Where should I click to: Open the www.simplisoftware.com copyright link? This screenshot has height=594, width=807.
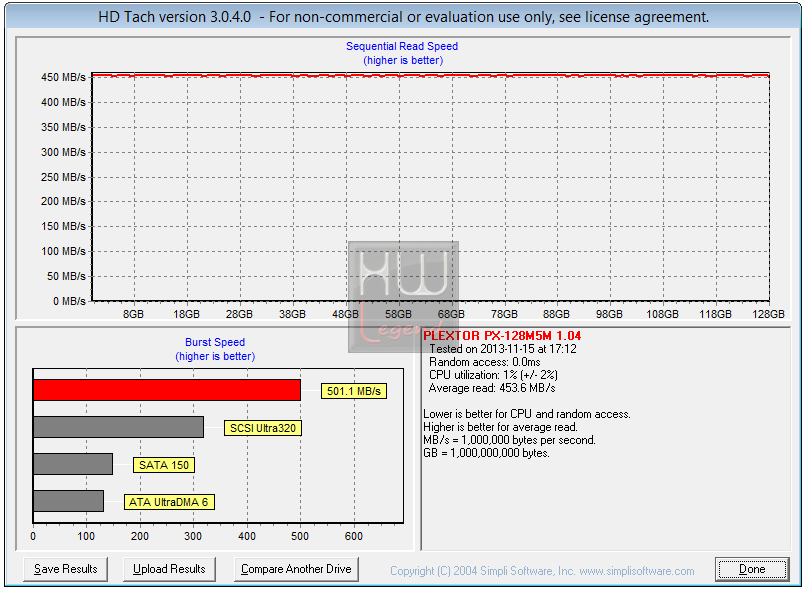(637, 571)
